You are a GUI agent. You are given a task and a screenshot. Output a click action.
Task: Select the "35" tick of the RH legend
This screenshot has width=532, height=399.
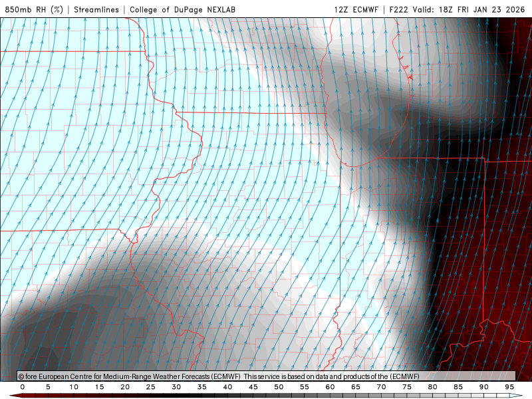click(x=202, y=387)
